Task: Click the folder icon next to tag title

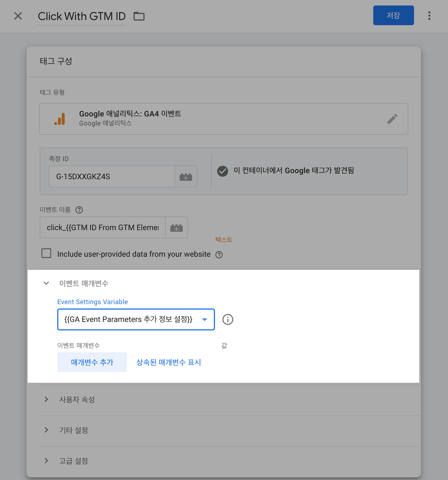Action: 139,16
